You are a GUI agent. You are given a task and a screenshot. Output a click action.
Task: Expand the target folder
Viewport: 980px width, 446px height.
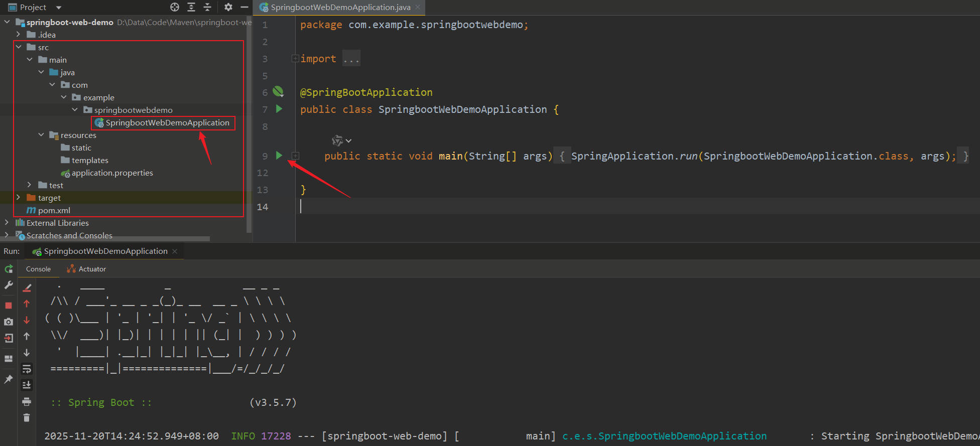point(19,198)
